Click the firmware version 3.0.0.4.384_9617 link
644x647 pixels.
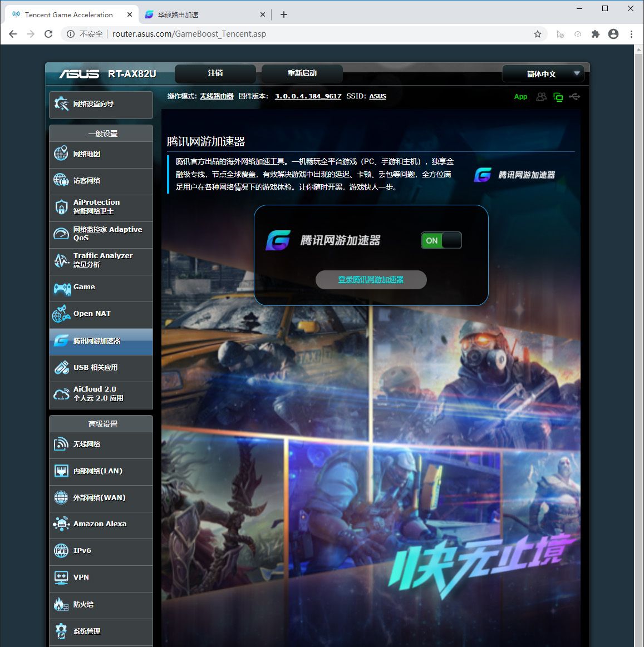tap(308, 96)
